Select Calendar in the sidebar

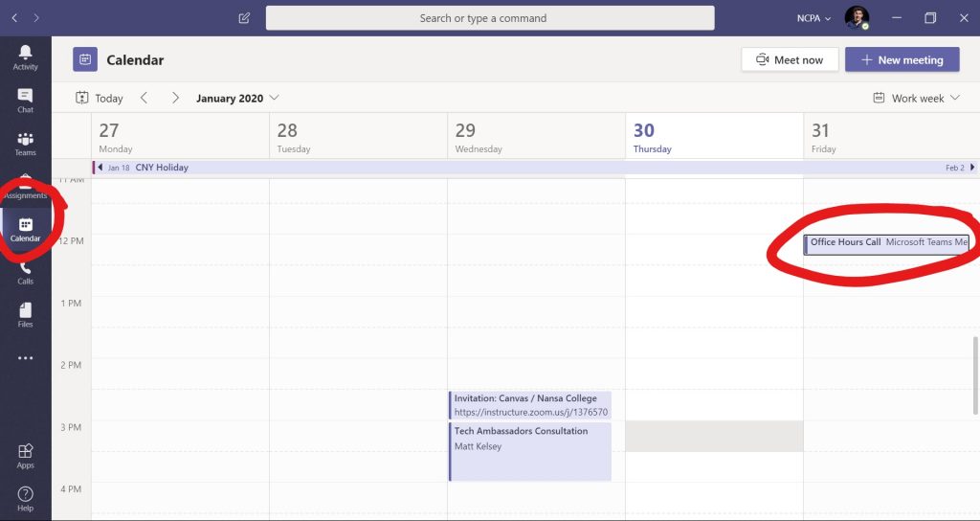pyautogui.click(x=26, y=230)
